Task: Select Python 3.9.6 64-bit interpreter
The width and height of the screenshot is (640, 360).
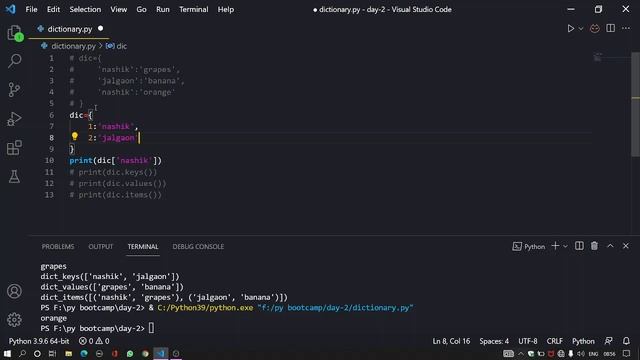Action: tap(39, 341)
